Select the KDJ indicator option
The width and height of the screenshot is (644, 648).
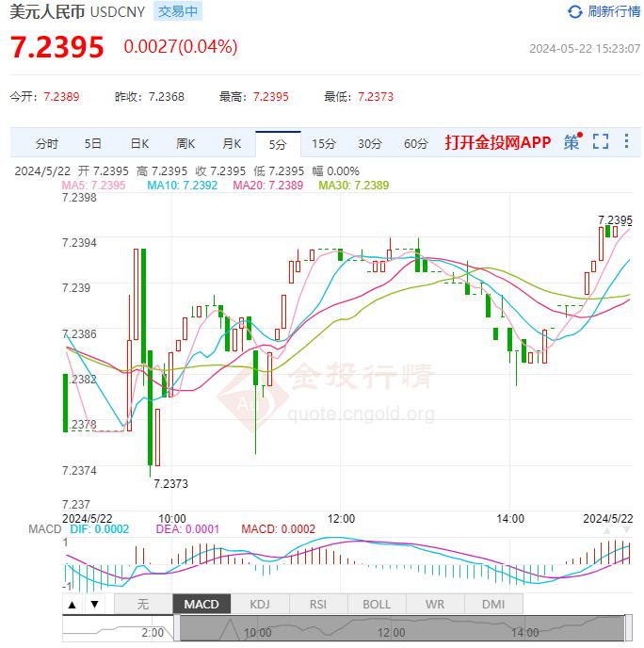[x=260, y=605]
